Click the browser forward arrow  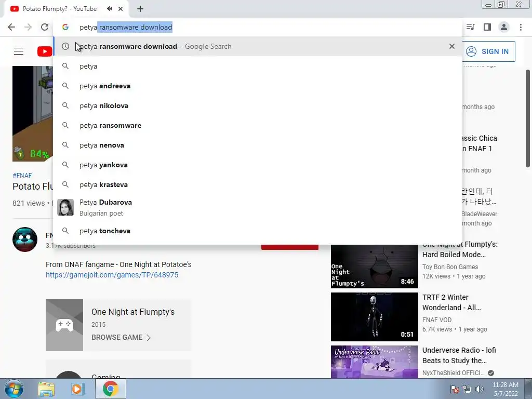[28, 27]
